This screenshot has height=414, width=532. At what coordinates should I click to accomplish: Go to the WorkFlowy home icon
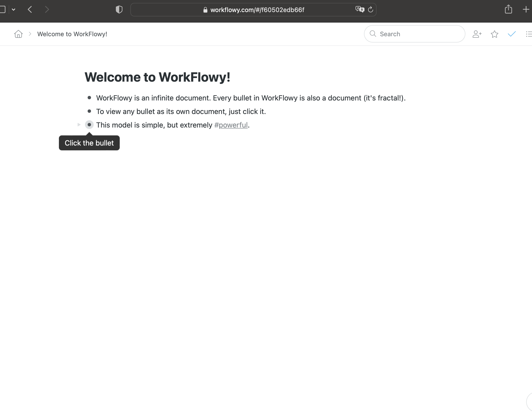pyautogui.click(x=18, y=34)
